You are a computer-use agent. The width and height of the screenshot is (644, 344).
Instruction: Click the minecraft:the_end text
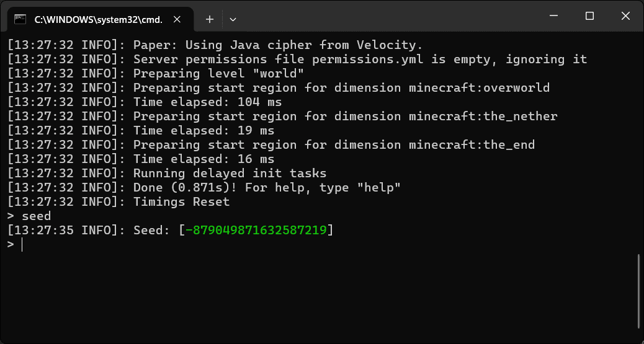(472, 145)
